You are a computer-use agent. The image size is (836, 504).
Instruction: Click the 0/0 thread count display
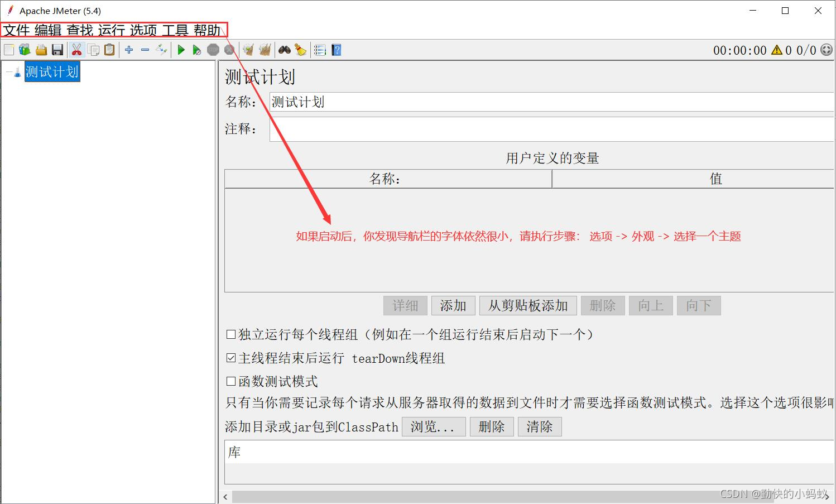tap(806, 50)
